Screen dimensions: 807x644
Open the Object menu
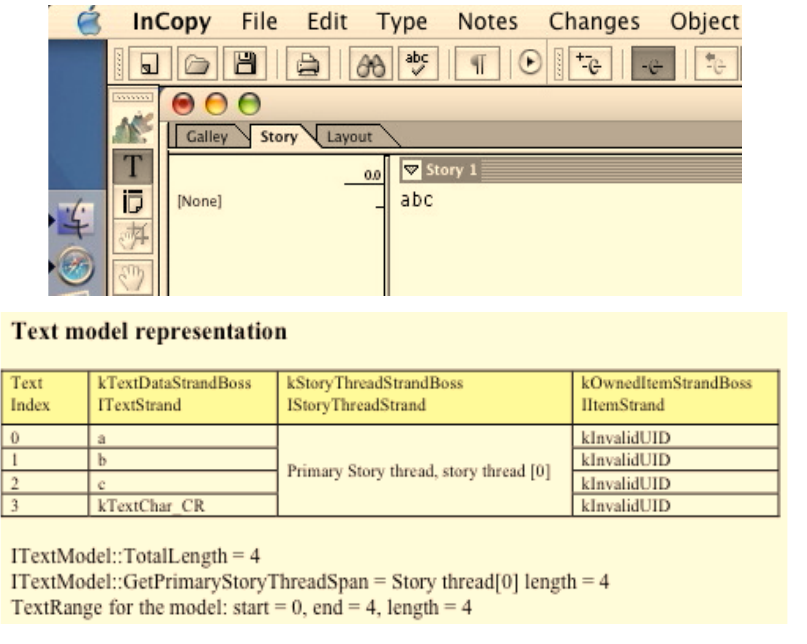pos(705,22)
